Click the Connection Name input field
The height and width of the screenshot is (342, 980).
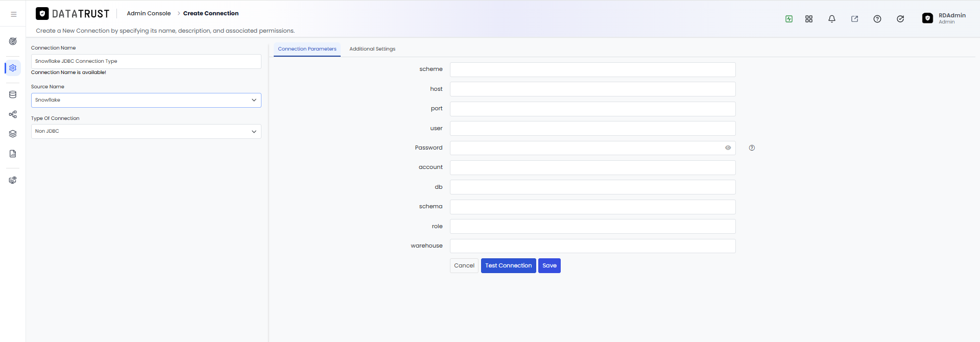pos(146,61)
